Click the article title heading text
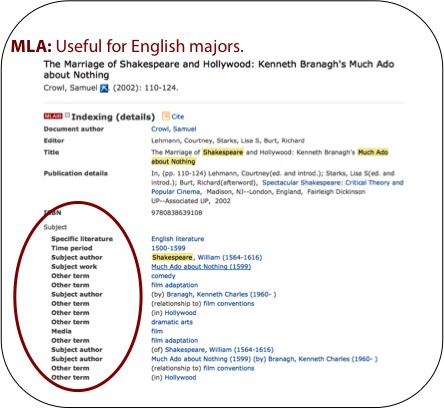The height and width of the screenshot is (409, 444). pos(219,69)
